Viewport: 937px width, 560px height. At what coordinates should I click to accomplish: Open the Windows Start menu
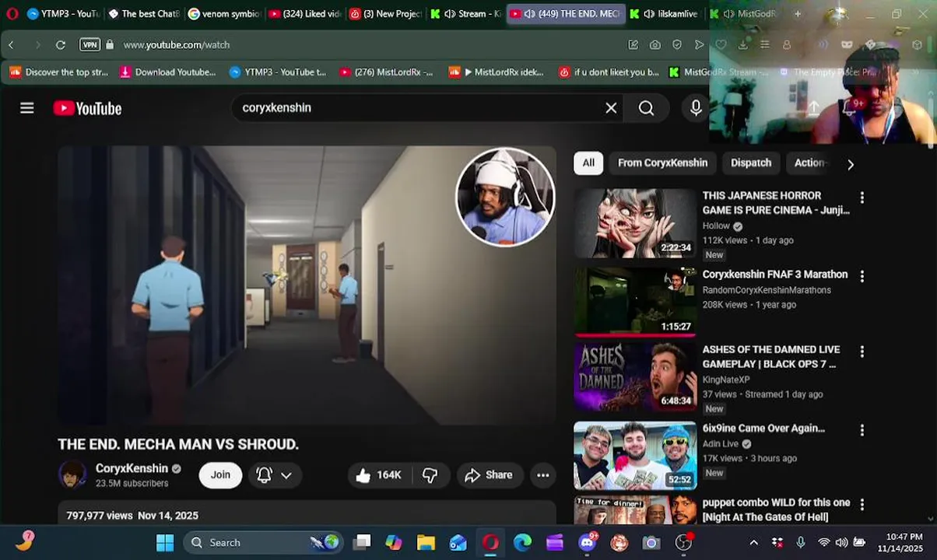pos(165,543)
